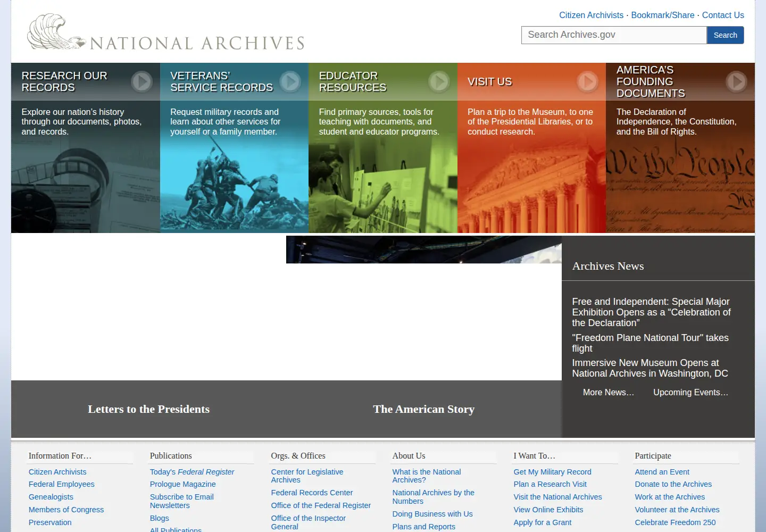
Task: Open Plan a Research Visit link
Action: click(x=550, y=484)
